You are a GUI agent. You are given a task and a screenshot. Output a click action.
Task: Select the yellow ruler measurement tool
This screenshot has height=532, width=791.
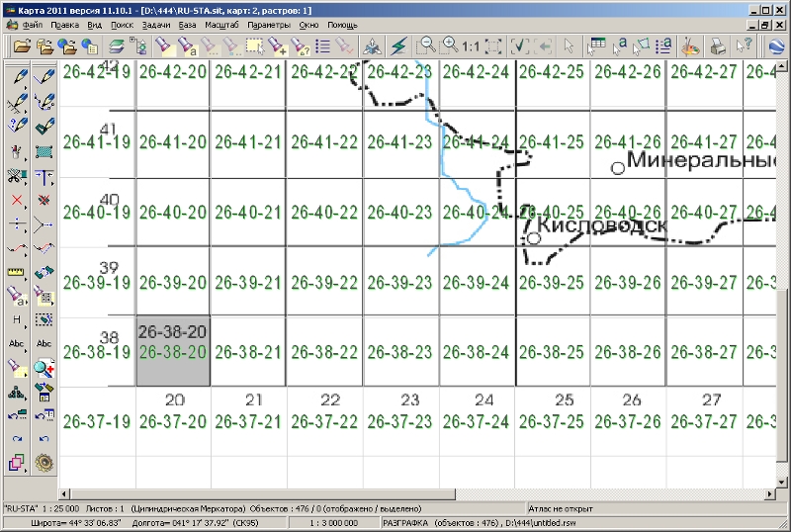(x=17, y=273)
